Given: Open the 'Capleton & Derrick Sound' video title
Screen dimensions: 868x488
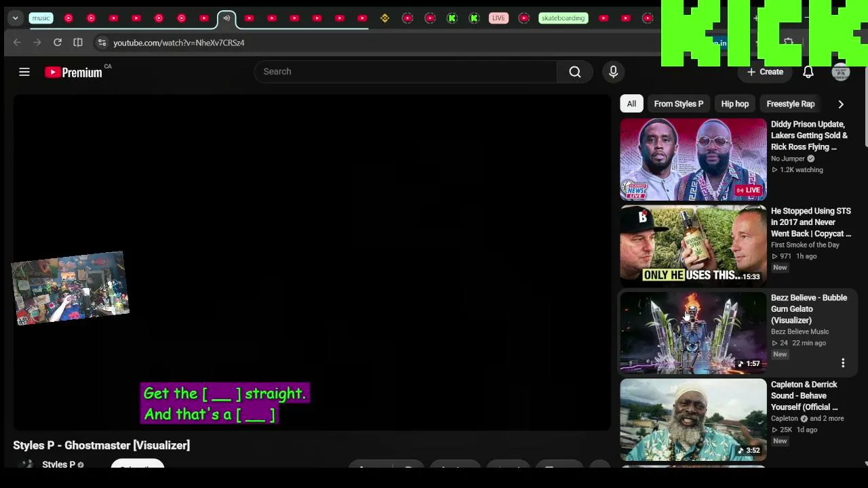Looking at the screenshot, I should pos(805,396).
